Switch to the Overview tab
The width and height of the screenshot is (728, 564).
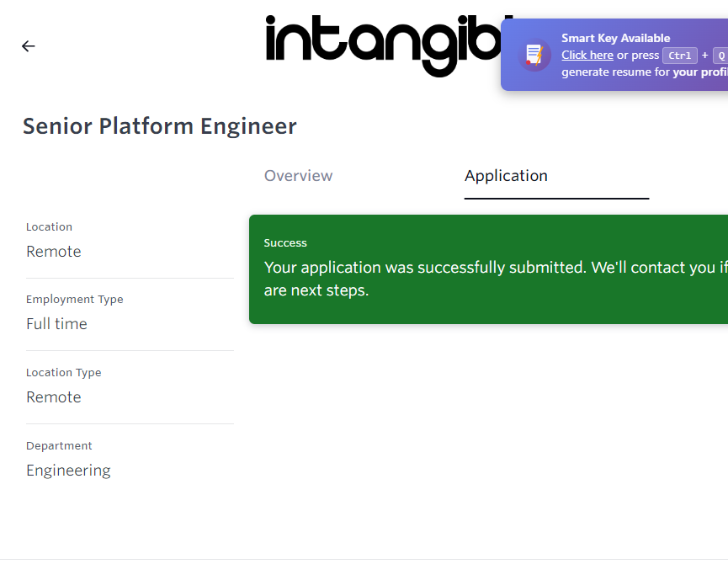point(298,176)
